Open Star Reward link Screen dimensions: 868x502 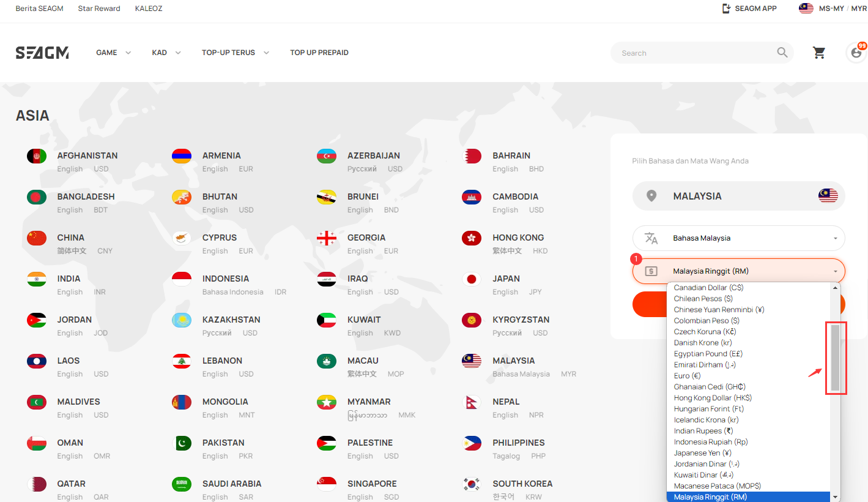[99, 9]
